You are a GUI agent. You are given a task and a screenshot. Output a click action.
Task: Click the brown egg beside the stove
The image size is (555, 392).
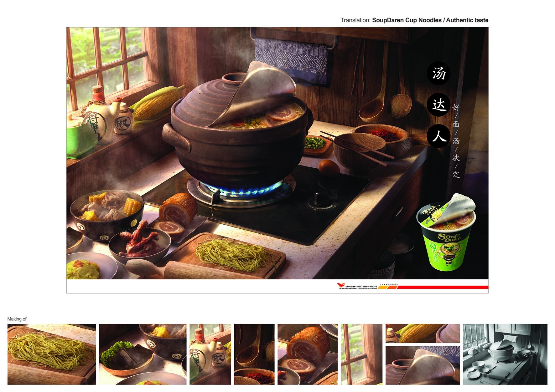point(329,167)
